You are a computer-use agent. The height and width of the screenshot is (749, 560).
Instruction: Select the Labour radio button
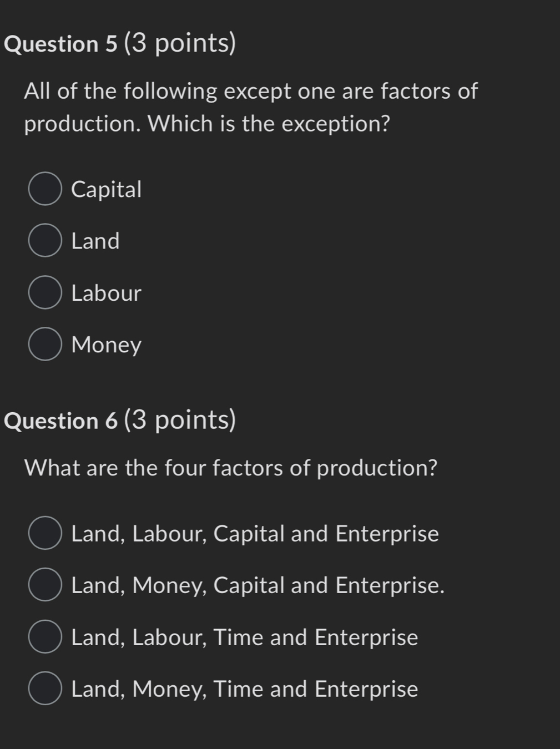[x=44, y=293]
